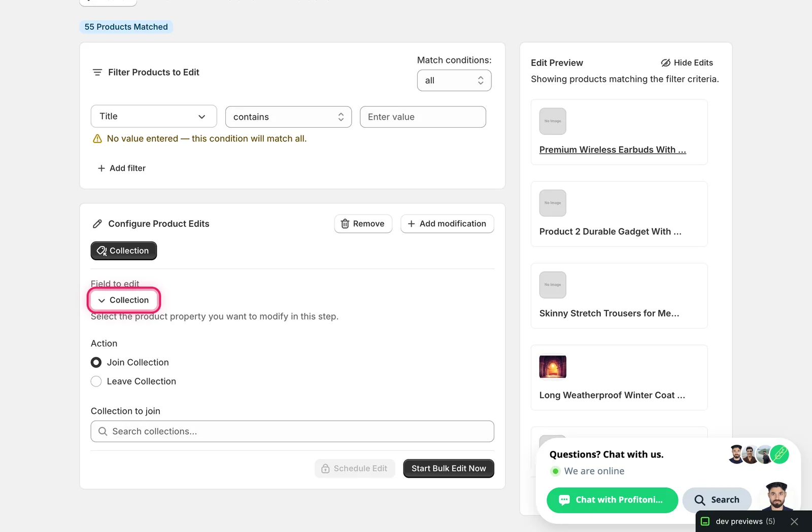Click the Search collections input field
Image resolution: width=812 pixels, height=532 pixels.
[x=292, y=431]
